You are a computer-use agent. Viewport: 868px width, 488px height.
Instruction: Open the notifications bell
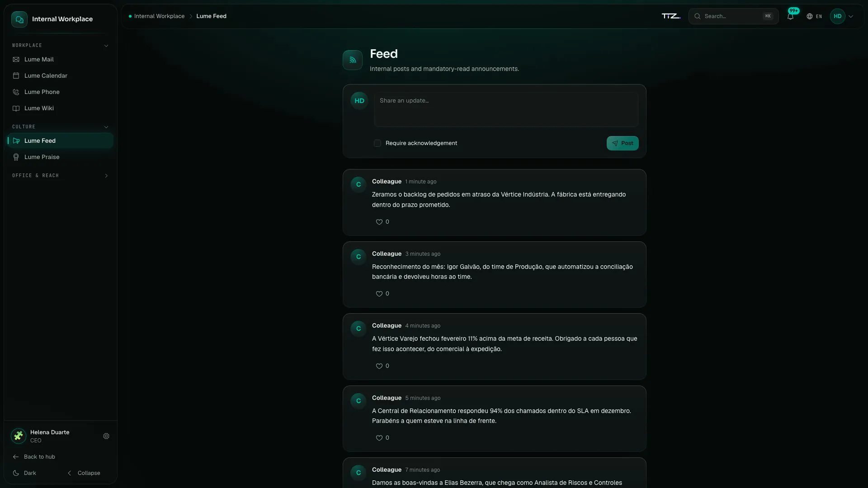tap(790, 16)
